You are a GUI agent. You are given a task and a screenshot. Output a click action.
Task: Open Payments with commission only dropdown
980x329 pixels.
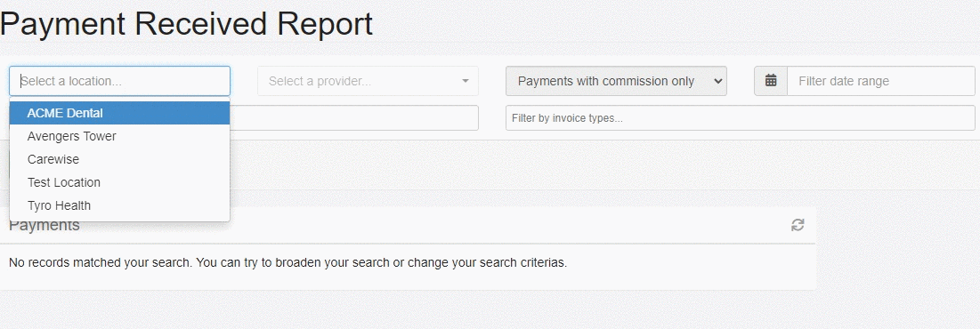pyautogui.click(x=616, y=81)
